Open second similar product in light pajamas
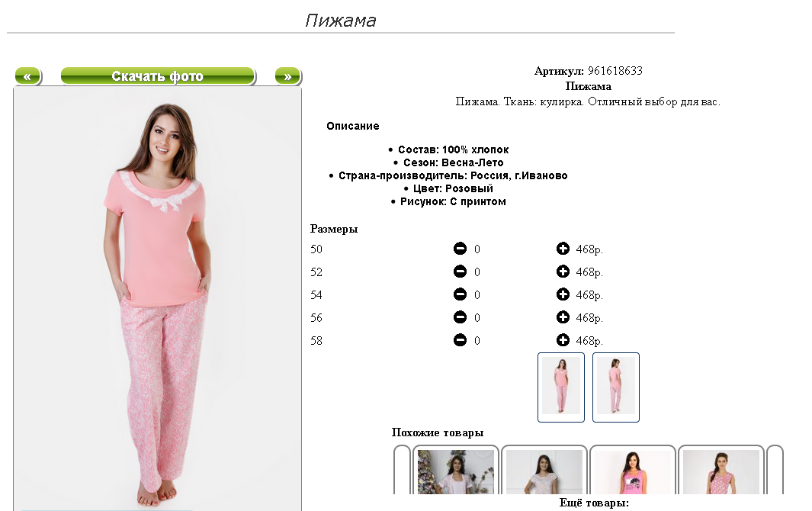812x511 pixels. click(544, 471)
